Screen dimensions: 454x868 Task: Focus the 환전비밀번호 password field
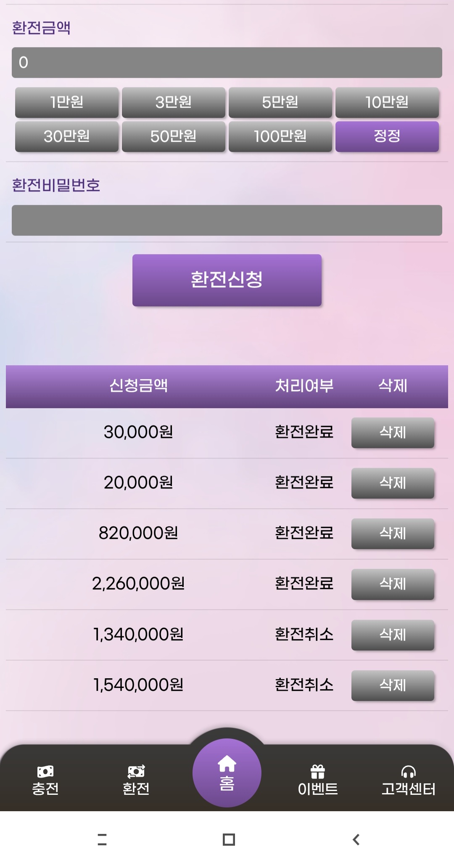(227, 220)
